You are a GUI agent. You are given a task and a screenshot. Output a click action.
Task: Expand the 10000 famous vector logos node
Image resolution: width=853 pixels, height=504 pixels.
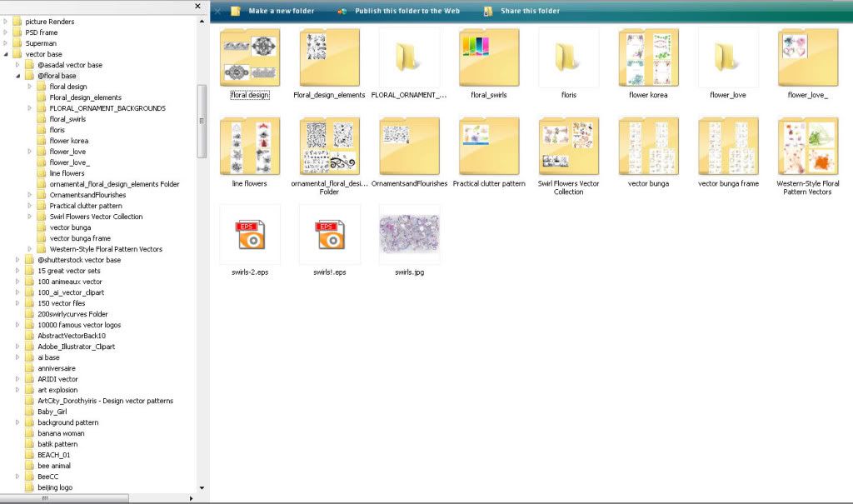[x=18, y=325]
